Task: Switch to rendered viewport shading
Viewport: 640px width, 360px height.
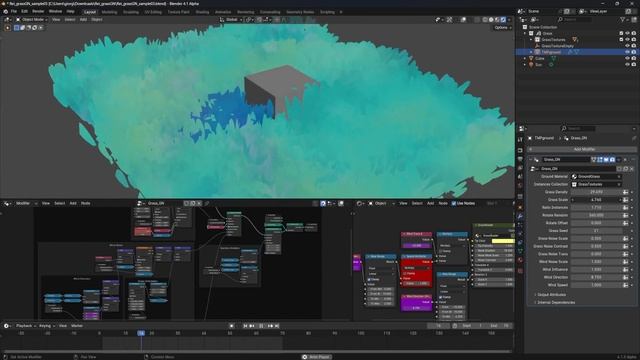Action: (503, 20)
